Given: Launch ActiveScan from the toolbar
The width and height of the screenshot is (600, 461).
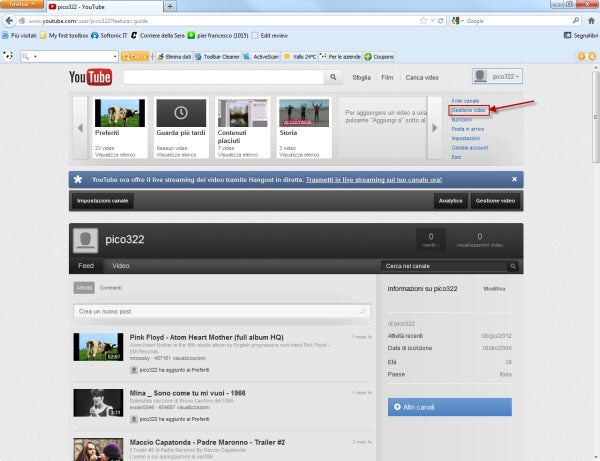Looking at the screenshot, I should [x=261, y=57].
